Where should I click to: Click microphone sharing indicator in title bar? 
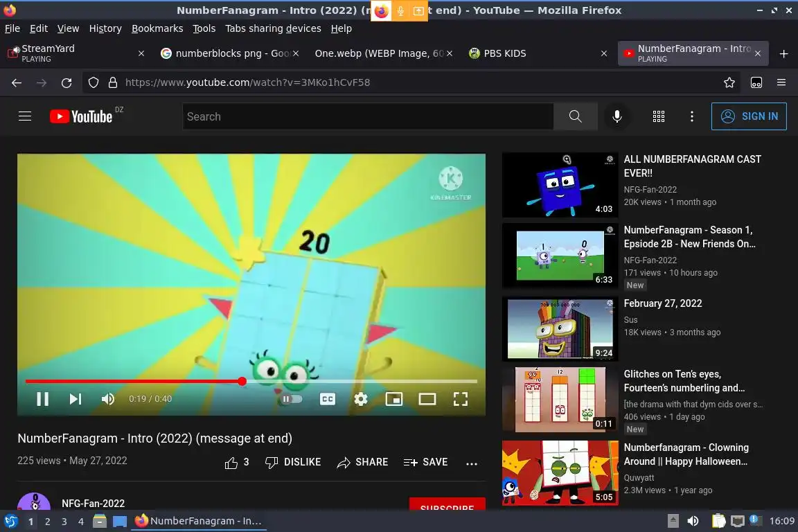400,10
